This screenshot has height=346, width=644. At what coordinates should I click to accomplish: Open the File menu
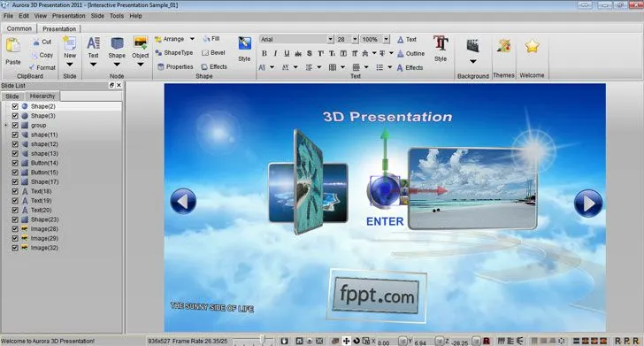pos(8,16)
